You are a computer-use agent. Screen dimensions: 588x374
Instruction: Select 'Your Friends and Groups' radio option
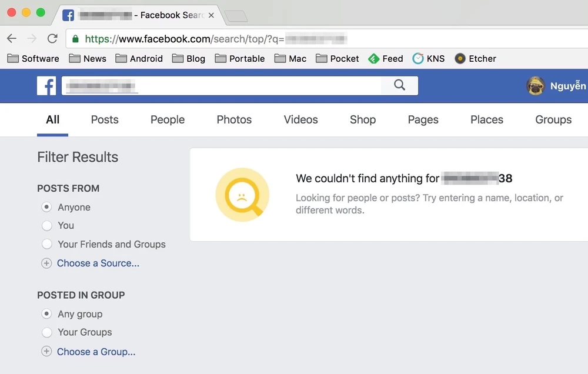coord(47,244)
